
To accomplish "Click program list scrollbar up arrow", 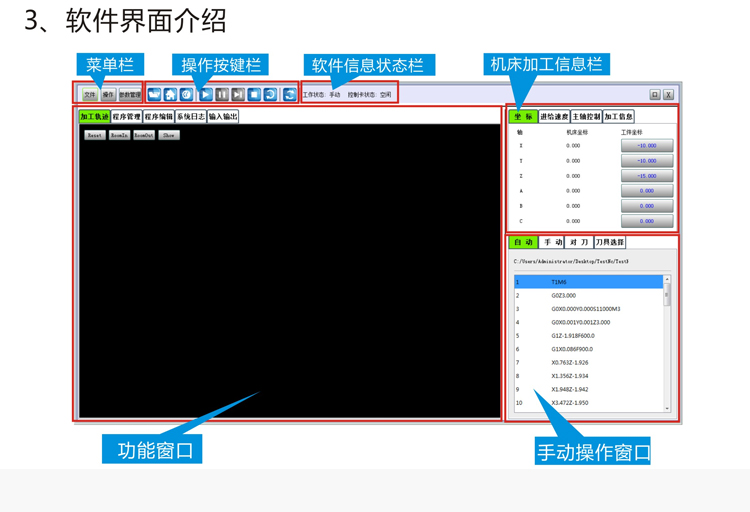I will [667, 279].
